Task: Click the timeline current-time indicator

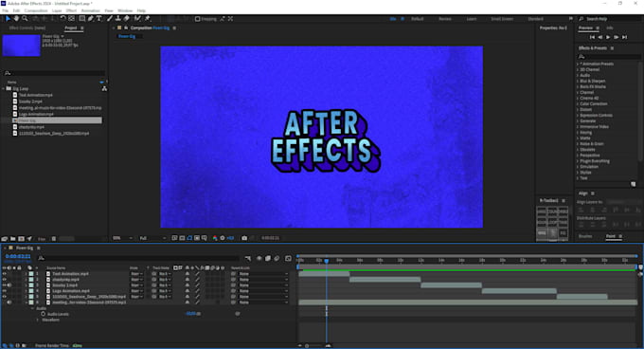Action: click(x=327, y=261)
